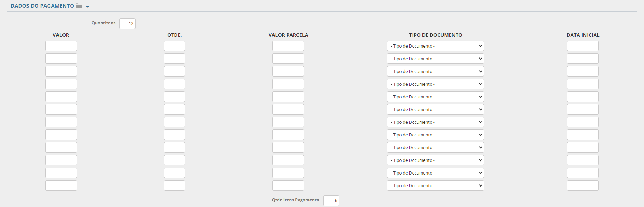Expand third row Tipo de Documento dropdown
Screen dimensions: 644x207
click(435, 72)
